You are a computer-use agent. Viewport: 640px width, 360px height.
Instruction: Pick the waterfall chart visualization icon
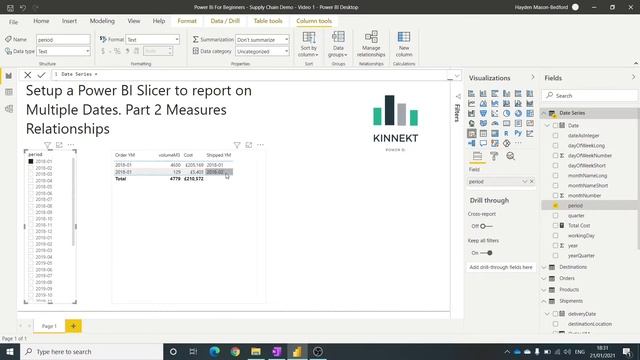pos(471,113)
